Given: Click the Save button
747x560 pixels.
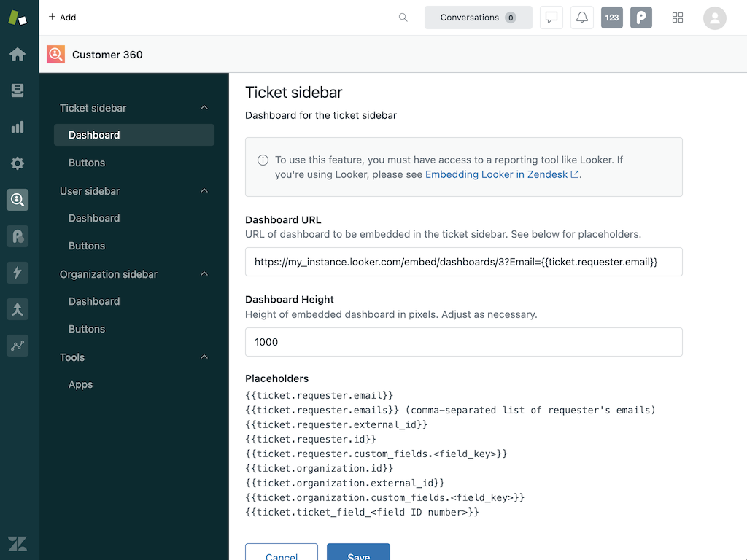Looking at the screenshot, I should pyautogui.click(x=358, y=553).
